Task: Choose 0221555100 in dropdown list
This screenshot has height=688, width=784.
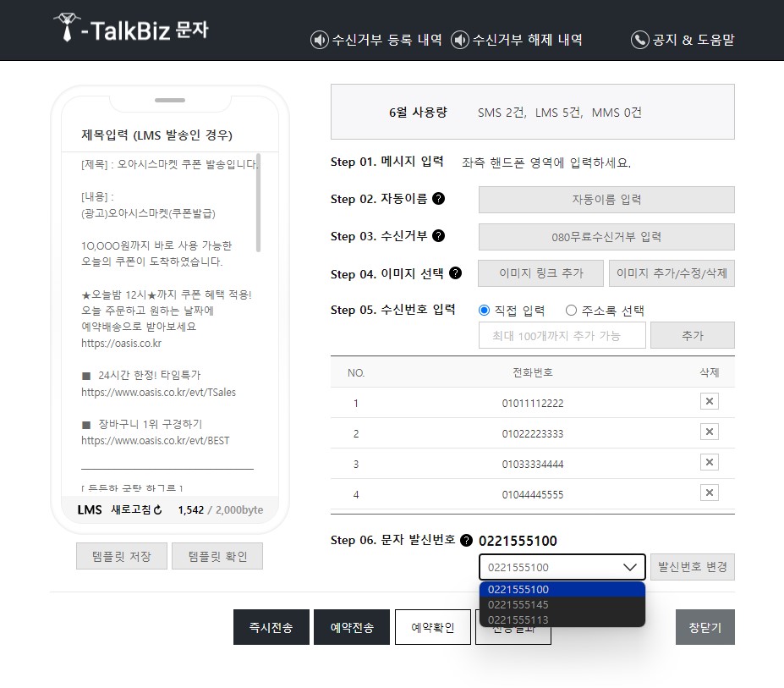Action: click(562, 590)
